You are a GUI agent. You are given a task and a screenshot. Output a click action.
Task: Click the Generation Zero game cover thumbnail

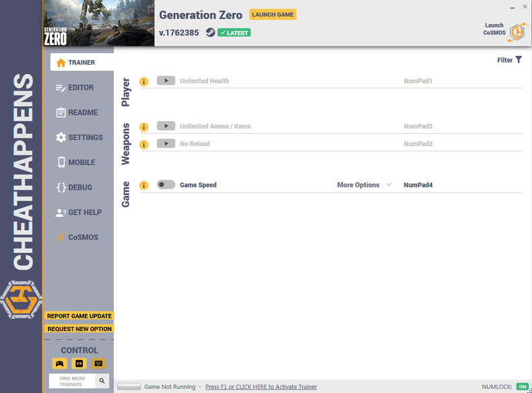[99, 23]
